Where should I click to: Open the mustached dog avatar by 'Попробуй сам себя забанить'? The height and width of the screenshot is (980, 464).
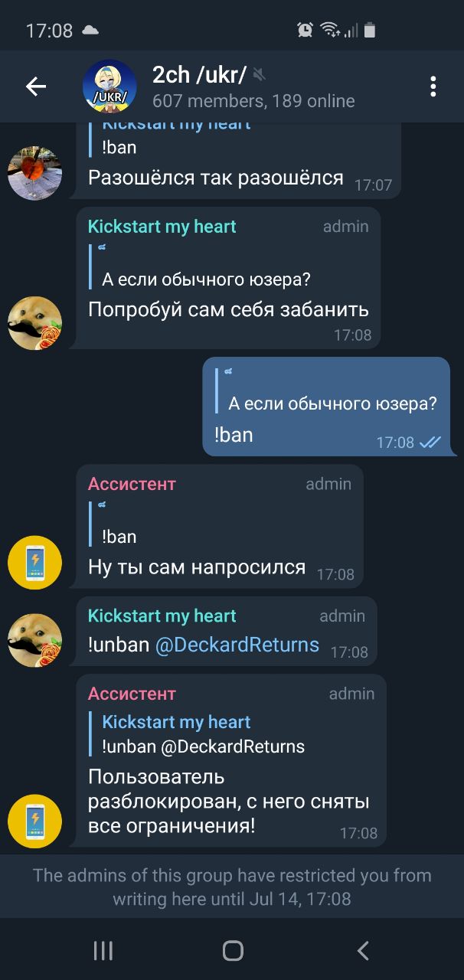34,323
